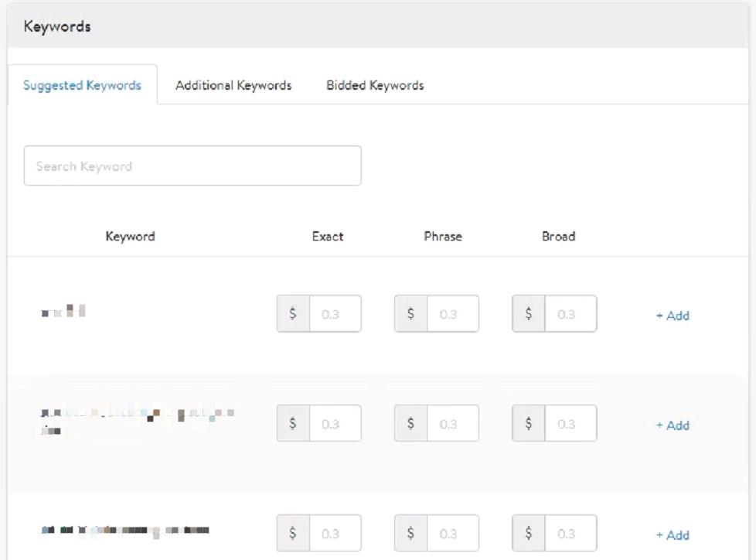Click the Exact bid field in first row
756x560 pixels.
[x=335, y=314]
